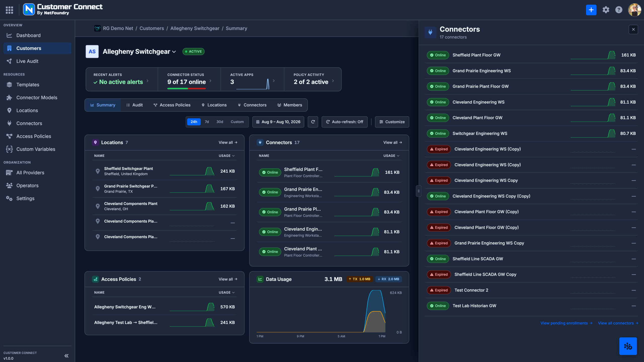Click the Connectors panel plug icon
644x362 pixels.
(x=430, y=32)
